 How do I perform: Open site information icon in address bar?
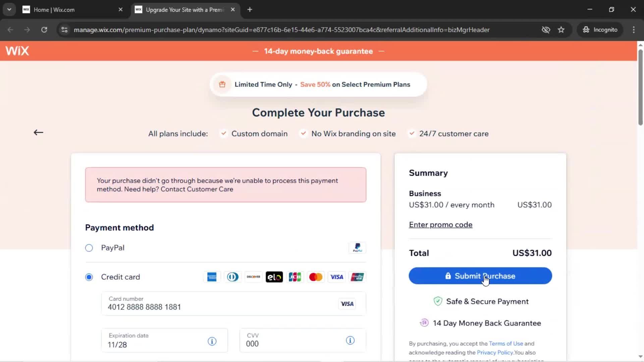click(x=64, y=29)
